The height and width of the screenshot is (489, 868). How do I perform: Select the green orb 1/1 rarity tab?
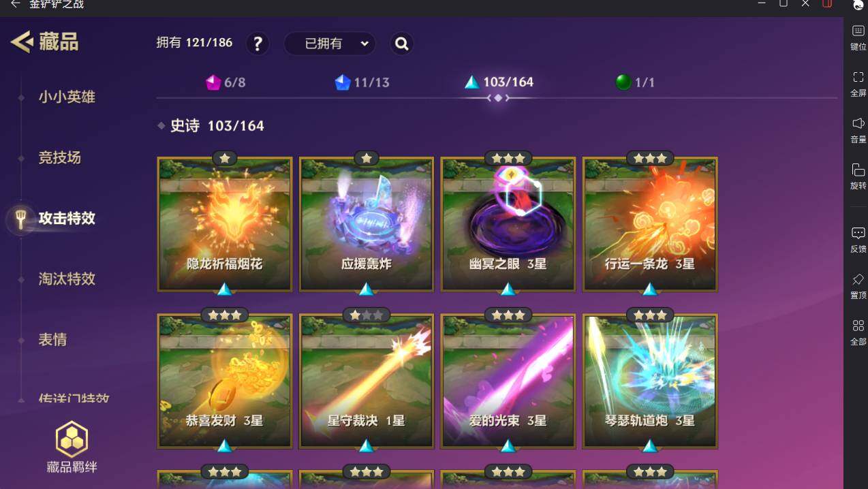pyautogui.click(x=635, y=82)
